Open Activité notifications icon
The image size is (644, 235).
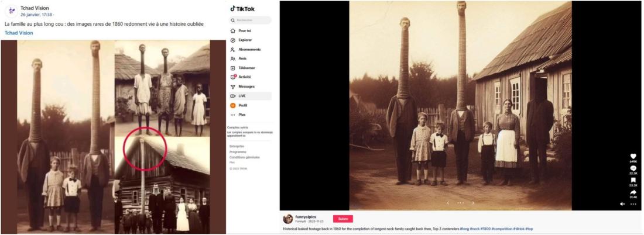click(233, 77)
